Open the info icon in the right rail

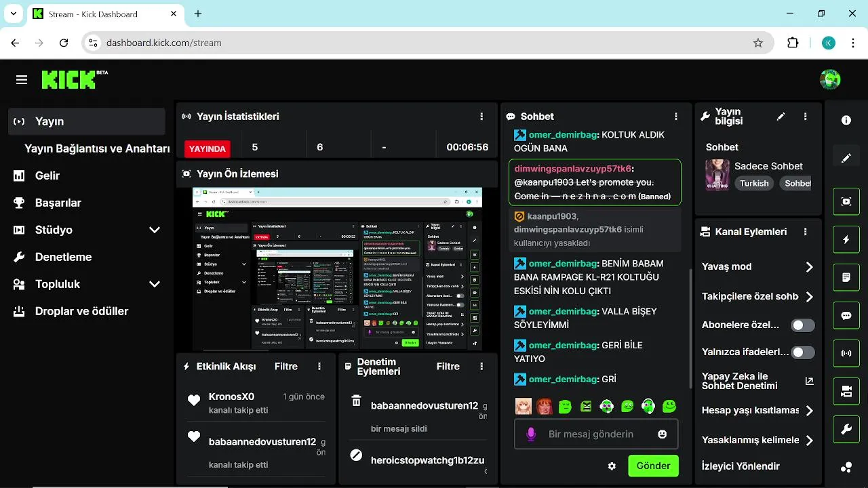tap(846, 120)
